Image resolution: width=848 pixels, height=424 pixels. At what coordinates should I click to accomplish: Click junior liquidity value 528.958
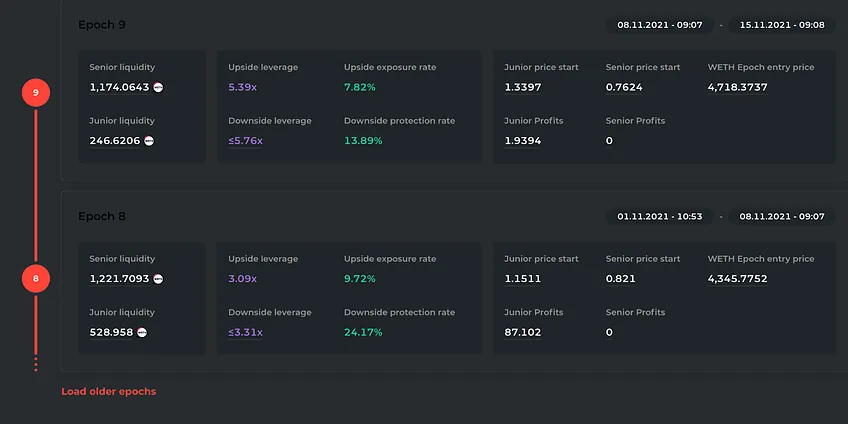(x=111, y=332)
